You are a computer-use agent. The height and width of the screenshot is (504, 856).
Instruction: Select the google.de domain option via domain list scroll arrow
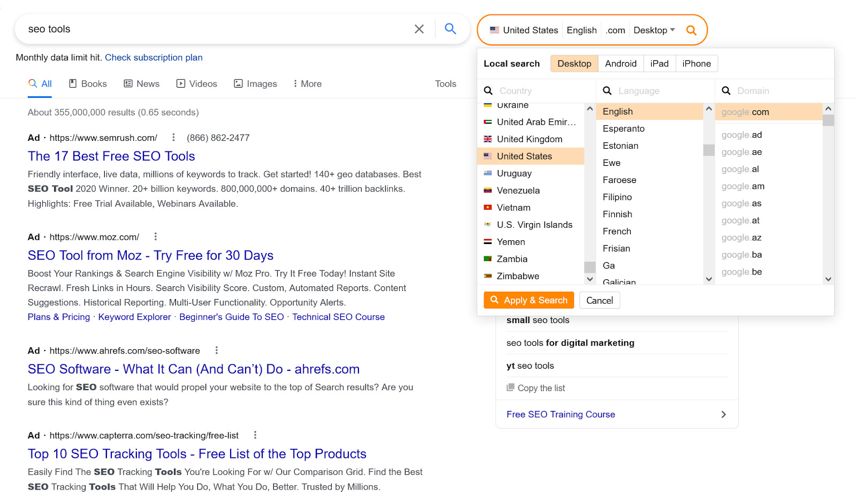[828, 279]
